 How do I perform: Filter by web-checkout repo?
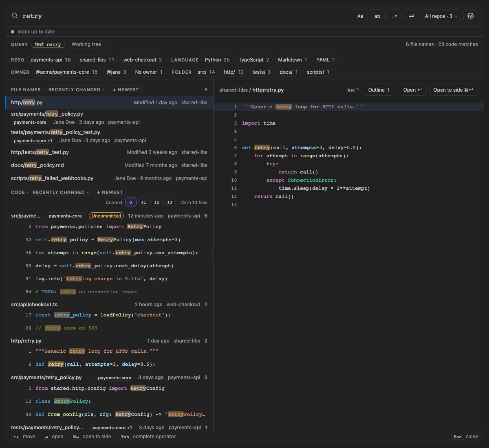(143, 60)
